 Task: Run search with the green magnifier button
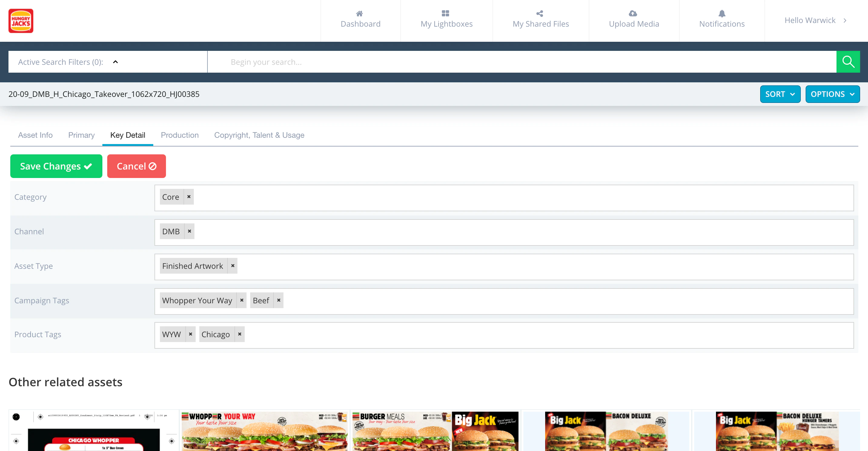pos(848,62)
